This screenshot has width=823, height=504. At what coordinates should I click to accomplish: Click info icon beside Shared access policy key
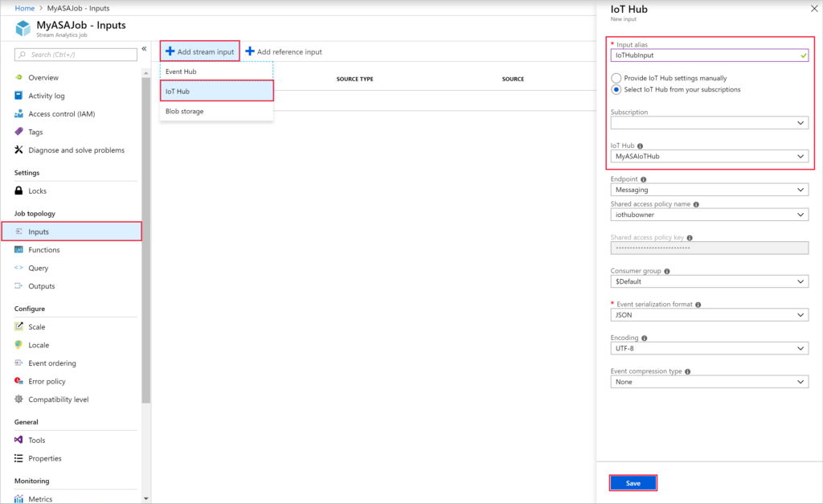(690, 238)
